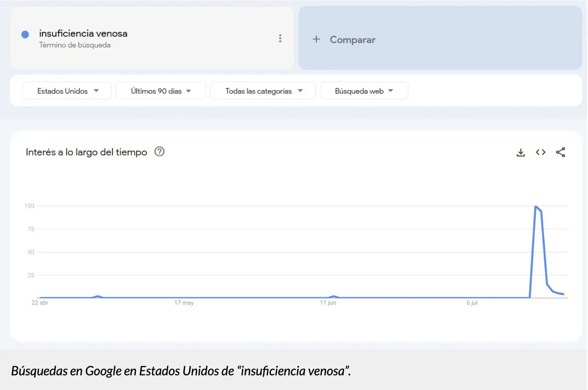This screenshot has height=390, width=588.
Task: Click the share chart icon
Action: [561, 152]
